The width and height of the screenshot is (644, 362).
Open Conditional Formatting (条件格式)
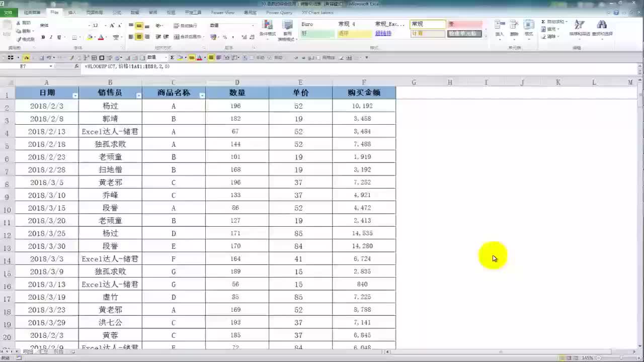[x=268, y=30]
